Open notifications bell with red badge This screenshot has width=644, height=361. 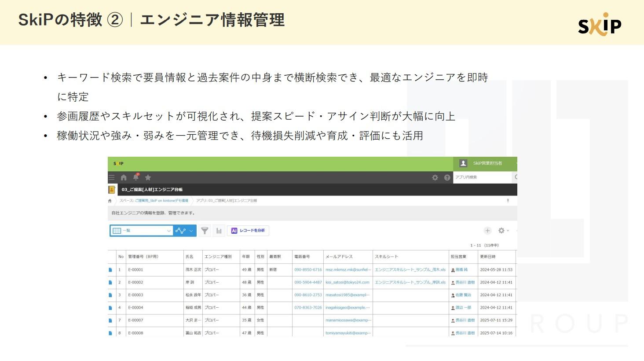[x=136, y=177]
